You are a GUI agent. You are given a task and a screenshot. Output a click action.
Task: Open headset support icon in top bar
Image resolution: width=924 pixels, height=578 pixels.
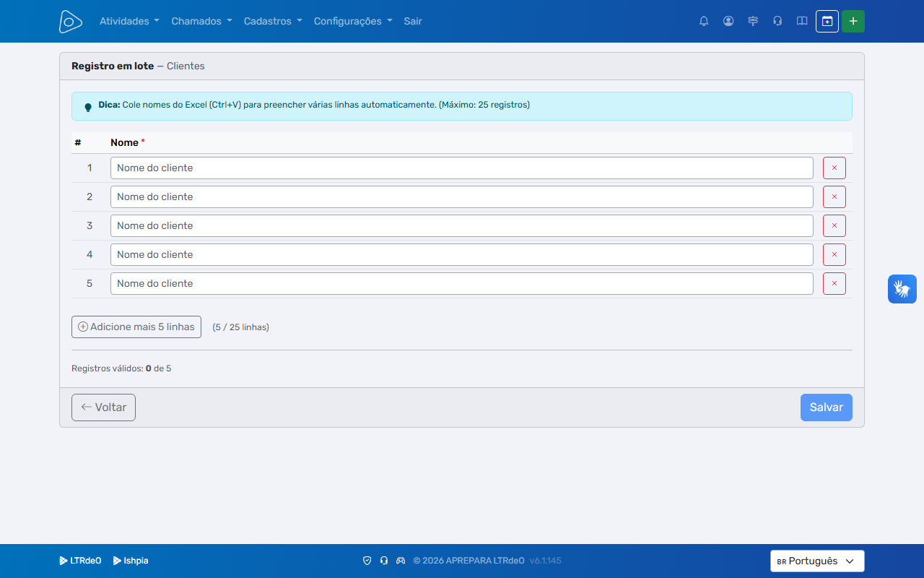coord(777,21)
